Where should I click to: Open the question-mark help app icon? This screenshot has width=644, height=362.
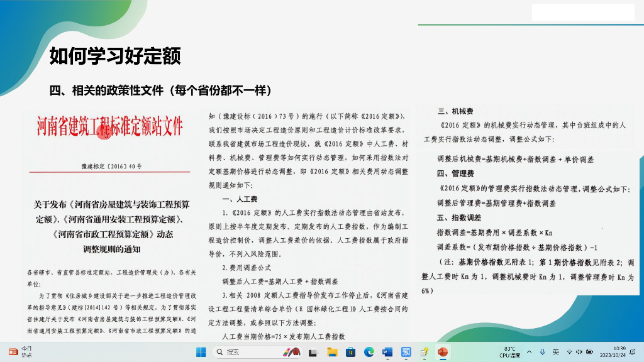(425, 352)
